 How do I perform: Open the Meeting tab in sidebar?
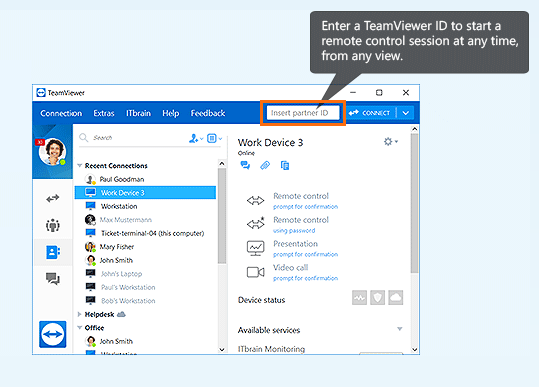53,225
